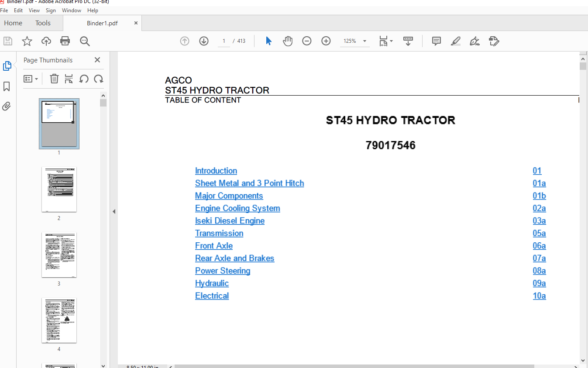
Task: Open Page Thumbnails panel icon
Action: [7, 66]
